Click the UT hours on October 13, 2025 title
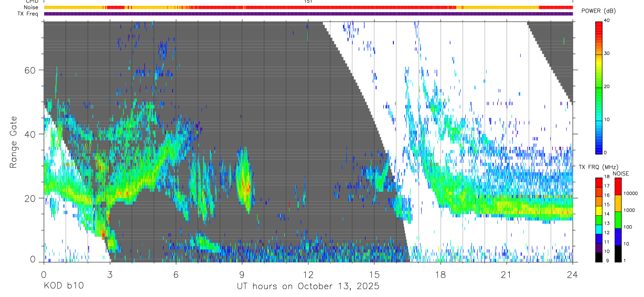 tap(308, 287)
